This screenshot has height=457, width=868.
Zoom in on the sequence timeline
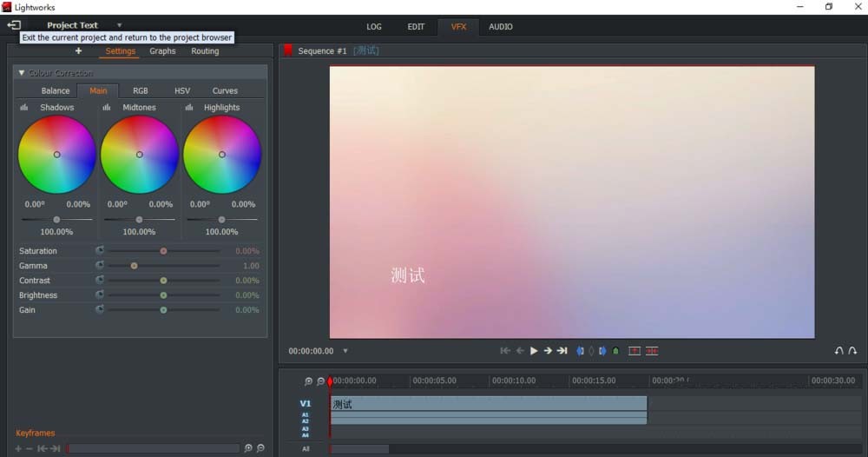pos(308,381)
